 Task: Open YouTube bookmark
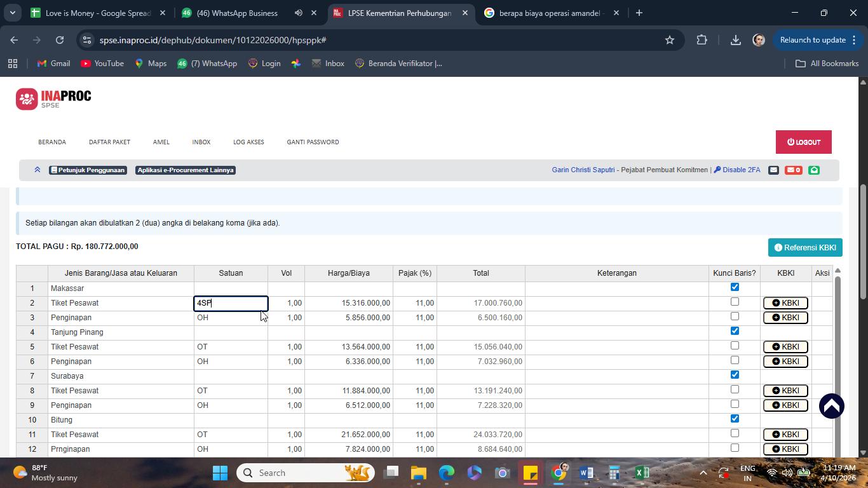coord(102,64)
